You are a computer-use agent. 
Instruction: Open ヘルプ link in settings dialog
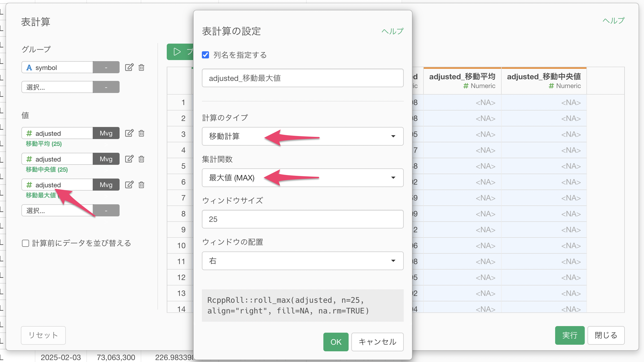click(x=392, y=31)
